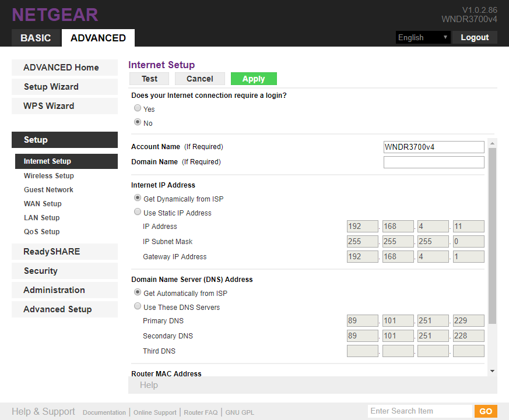Switch to the ADVANCED tab
This screenshot has height=420, width=509.
[x=98, y=38]
